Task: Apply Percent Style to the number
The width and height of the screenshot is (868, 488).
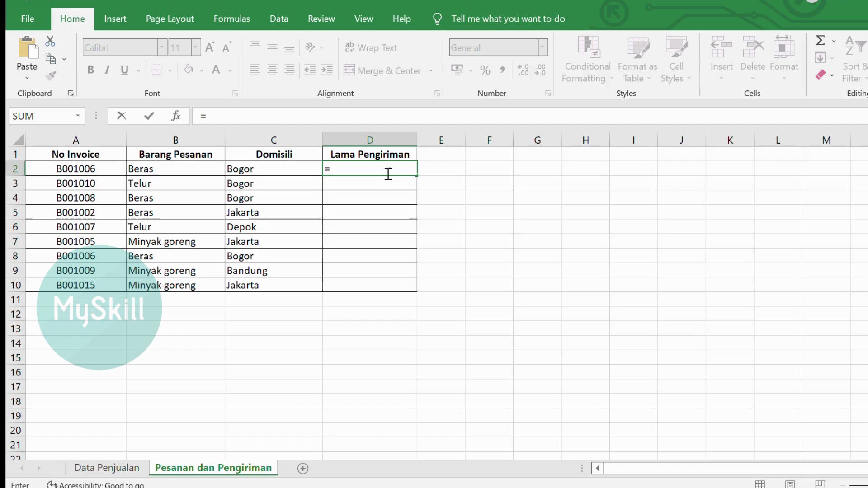Action: (x=486, y=70)
